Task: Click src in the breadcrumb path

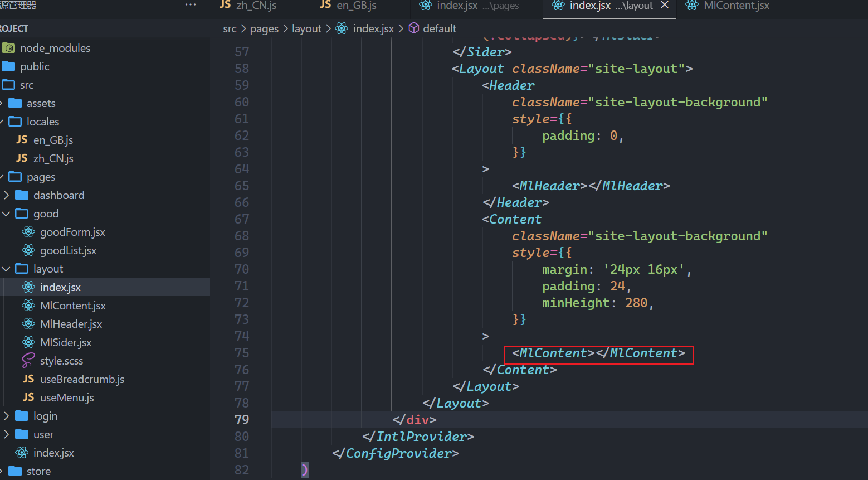Action: click(230, 28)
